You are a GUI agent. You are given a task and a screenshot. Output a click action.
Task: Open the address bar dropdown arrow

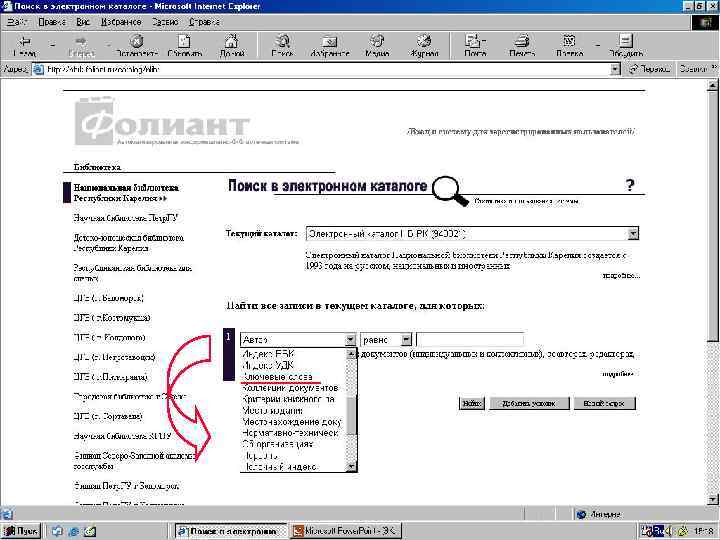coord(615,69)
